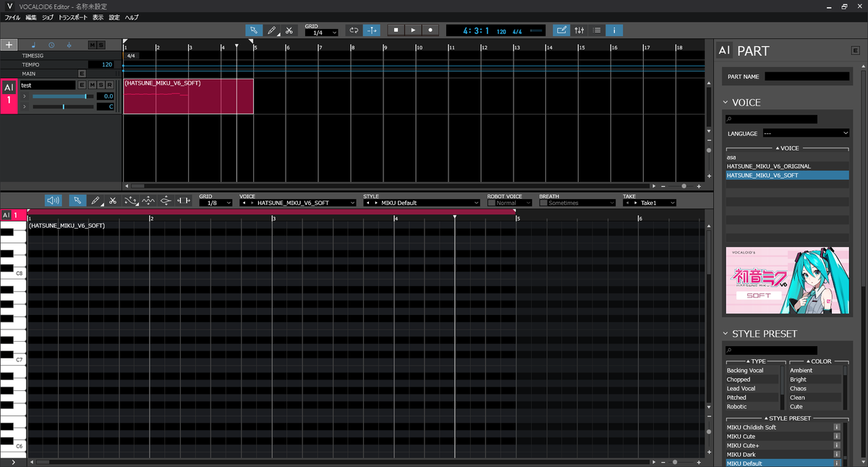Select the Lead Vocal type filter
This screenshot has width=868, height=467.
(x=752, y=389)
